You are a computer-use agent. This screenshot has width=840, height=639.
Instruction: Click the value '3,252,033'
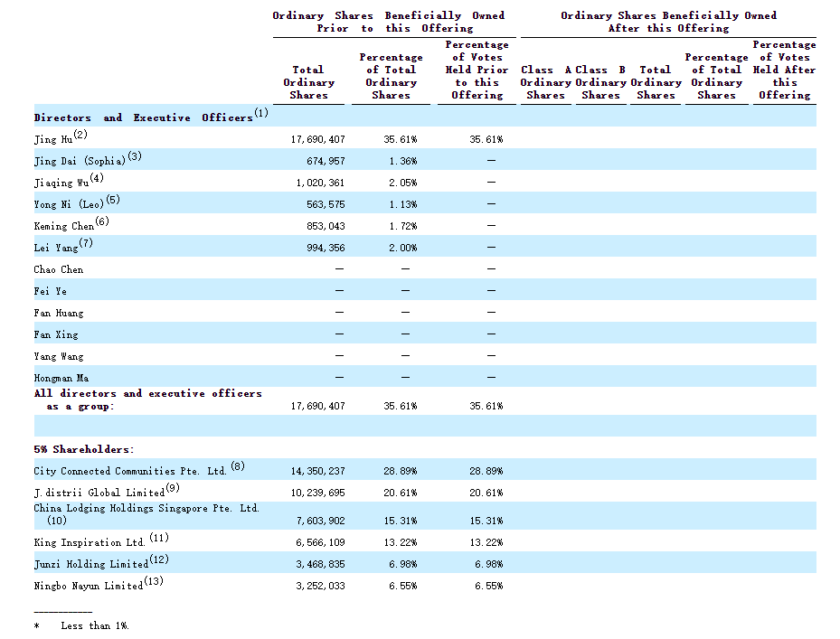pos(320,586)
